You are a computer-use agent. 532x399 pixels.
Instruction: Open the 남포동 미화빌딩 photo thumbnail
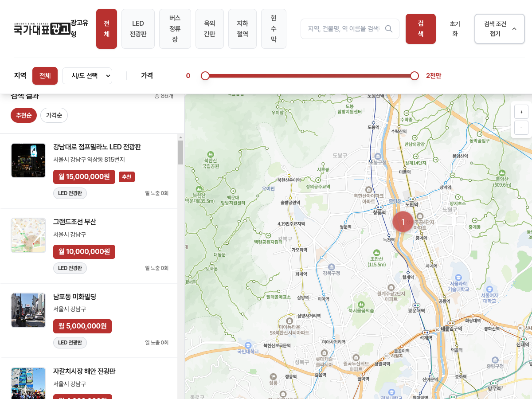pyautogui.click(x=28, y=310)
